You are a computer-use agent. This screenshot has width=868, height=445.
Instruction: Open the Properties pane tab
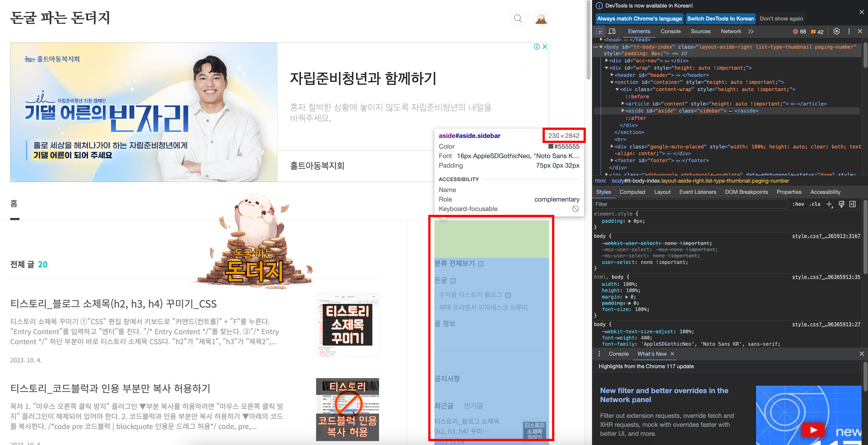pos(789,192)
